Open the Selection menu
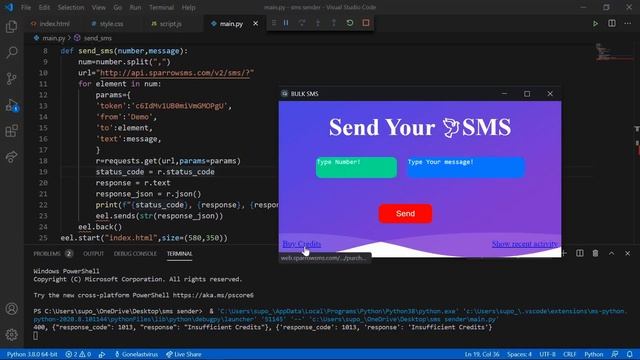 click(71, 7)
